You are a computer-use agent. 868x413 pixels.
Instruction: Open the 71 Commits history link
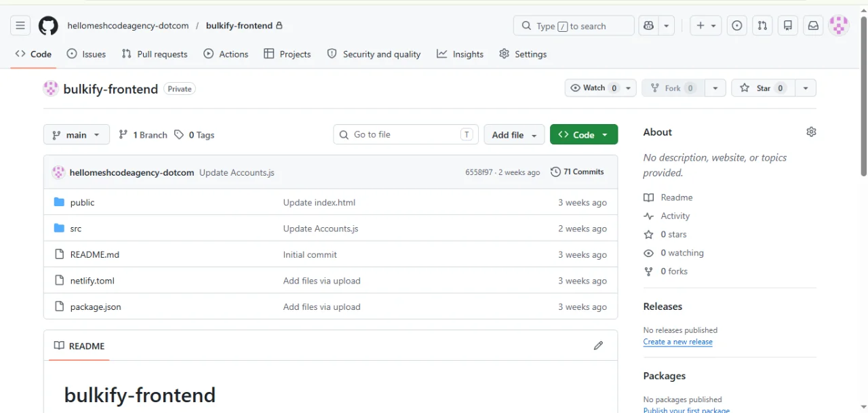click(x=577, y=172)
